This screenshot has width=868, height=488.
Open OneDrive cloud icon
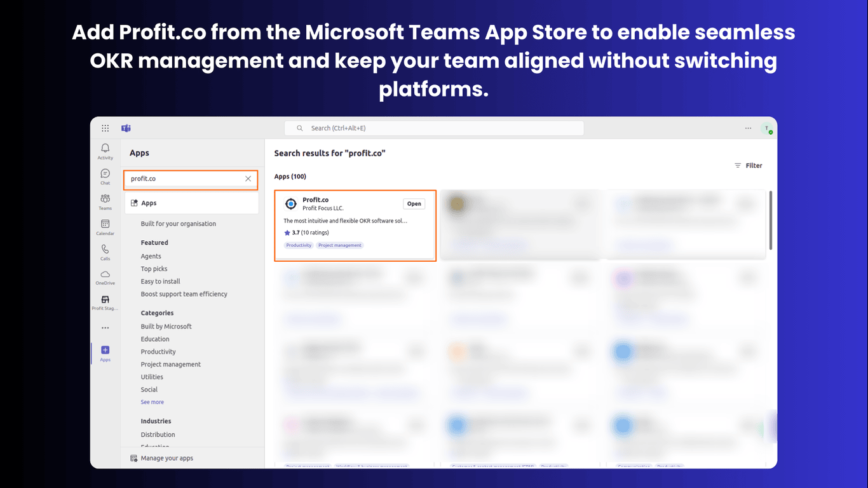(x=105, y=274)
